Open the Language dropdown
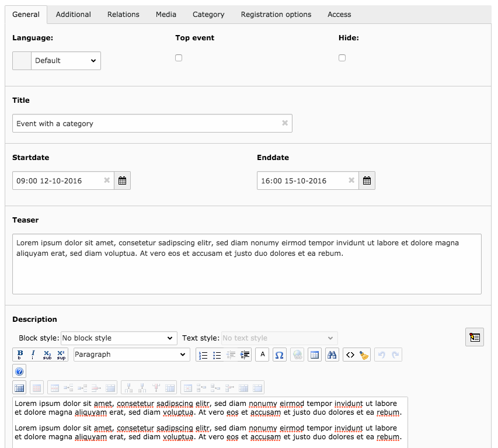 pos(65,61)
